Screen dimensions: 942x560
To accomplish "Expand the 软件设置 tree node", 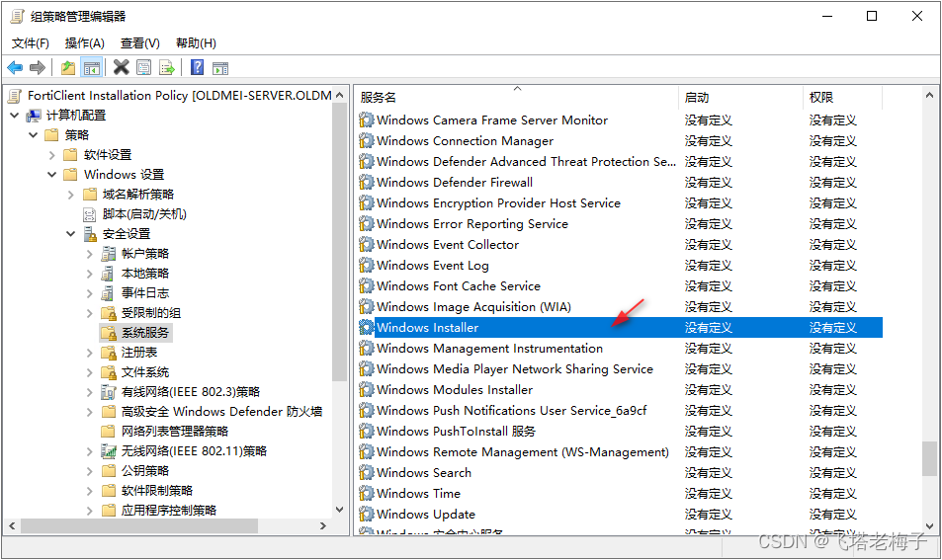I will tap(52, 155).
